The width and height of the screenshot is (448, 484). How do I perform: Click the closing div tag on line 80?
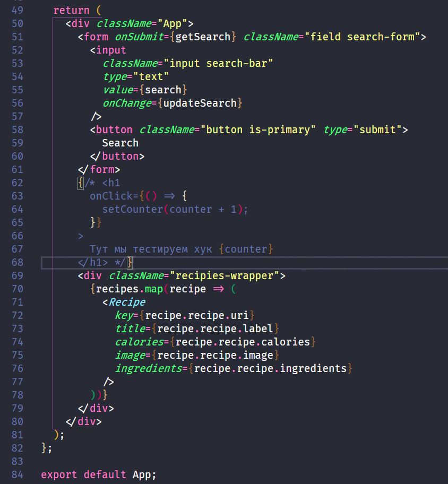point(84,422)
